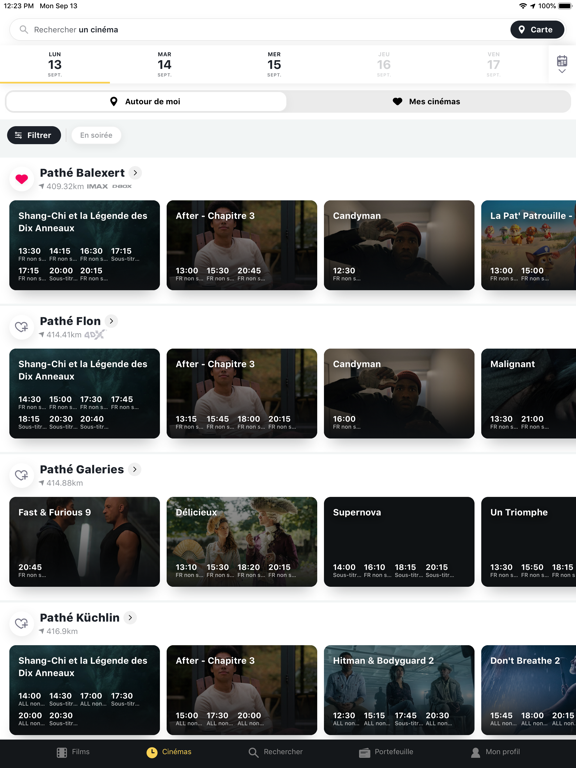Select Friday 17 Sept date tab
576x768 pixels.
click(x=494, y=64)
